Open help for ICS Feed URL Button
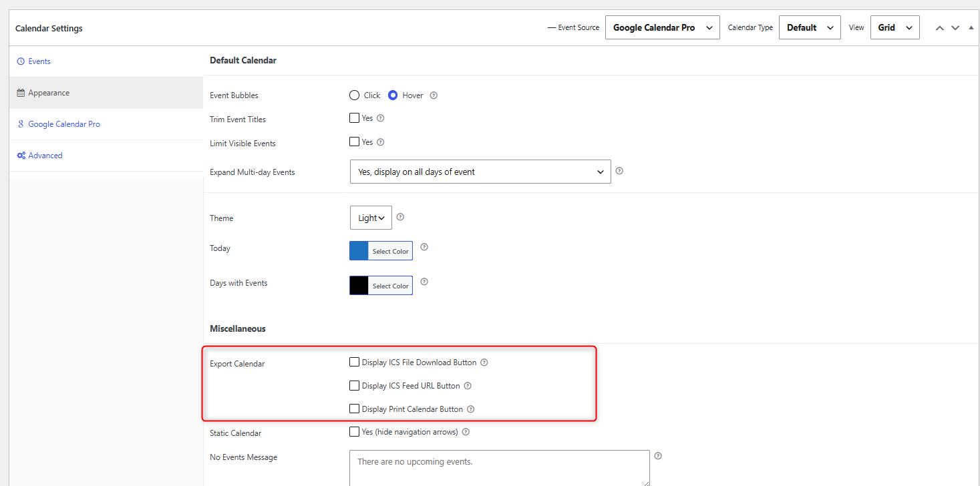Screen dimensions: 980x486 point(468,386)
